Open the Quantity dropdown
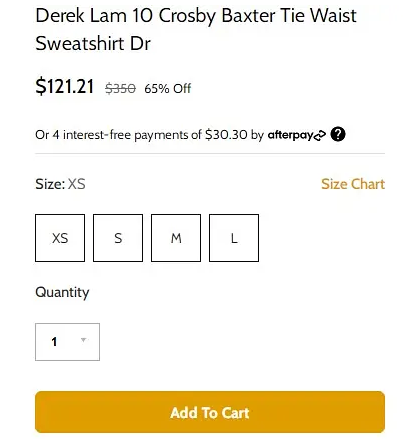The image size is (409, 441). tap(67, 342)
